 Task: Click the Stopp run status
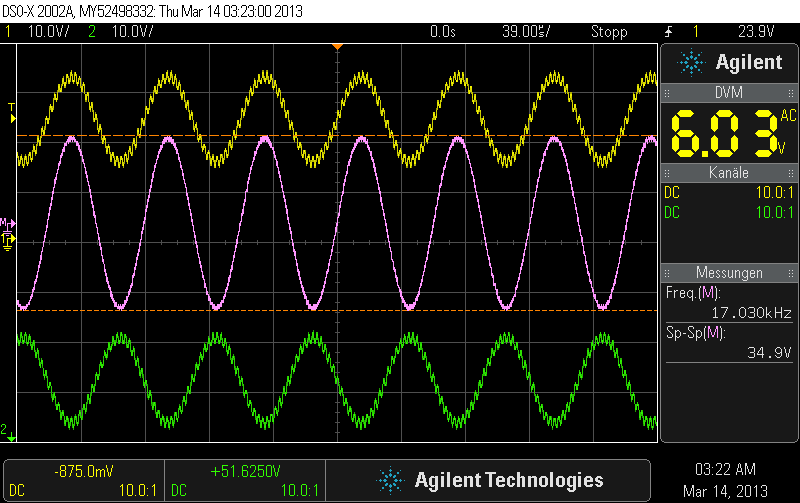click(609, 32)
